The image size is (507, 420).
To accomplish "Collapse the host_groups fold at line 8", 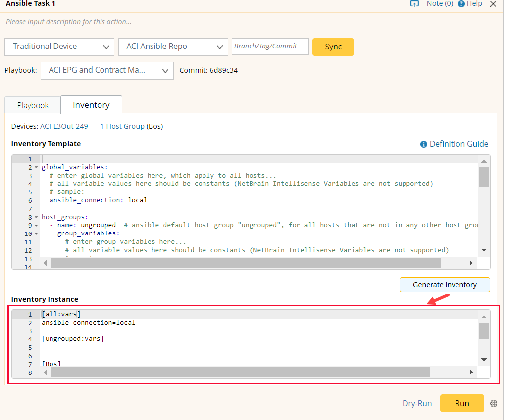I will point(36,217).
